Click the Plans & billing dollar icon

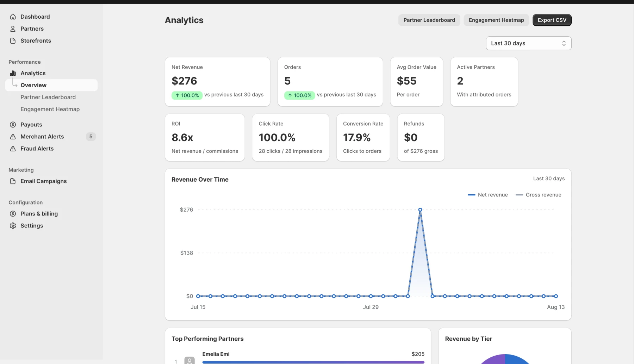(13, 214)
